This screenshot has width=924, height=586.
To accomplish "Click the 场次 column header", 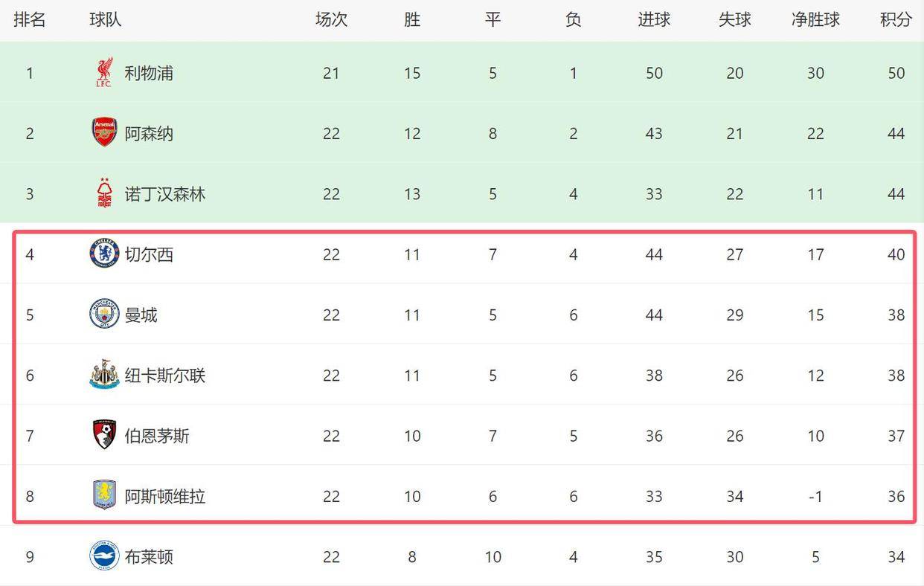I will click(331, 19).
